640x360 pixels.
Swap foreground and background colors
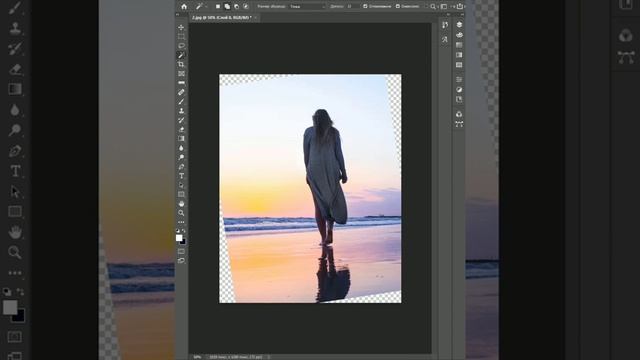tap(184, 231)
